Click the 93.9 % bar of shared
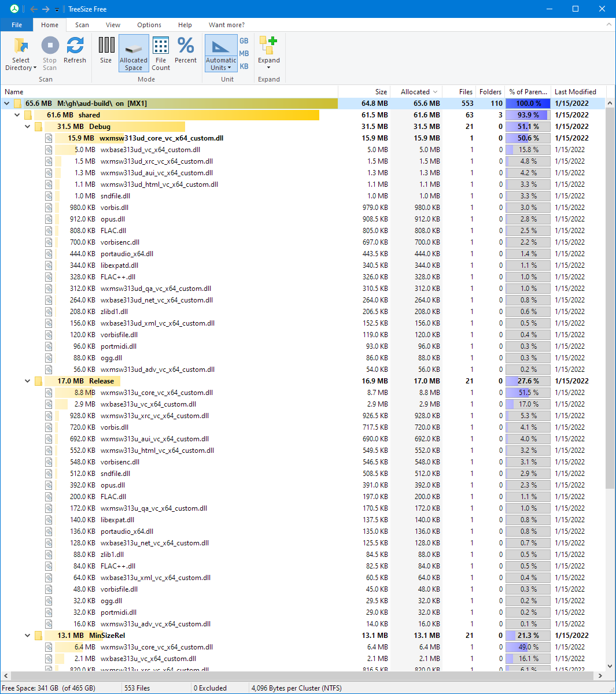This screenshot has height=694, width=616. click(528, 115)
